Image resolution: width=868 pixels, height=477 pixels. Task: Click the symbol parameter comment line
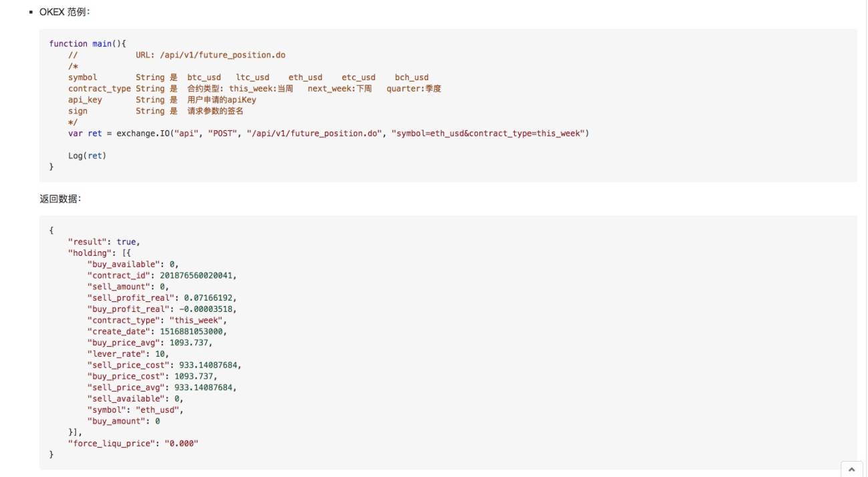point(248,77)
